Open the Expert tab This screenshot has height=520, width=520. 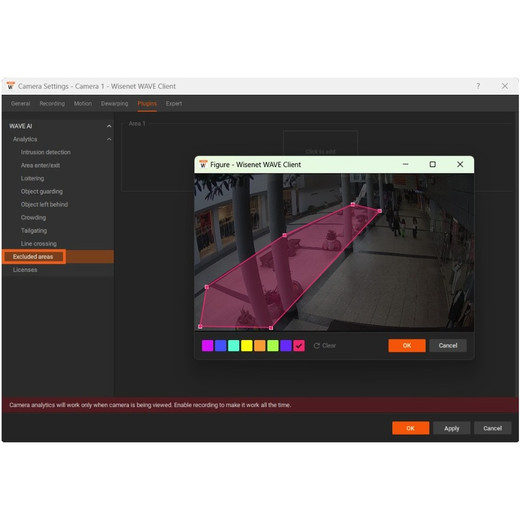(174, 104)
